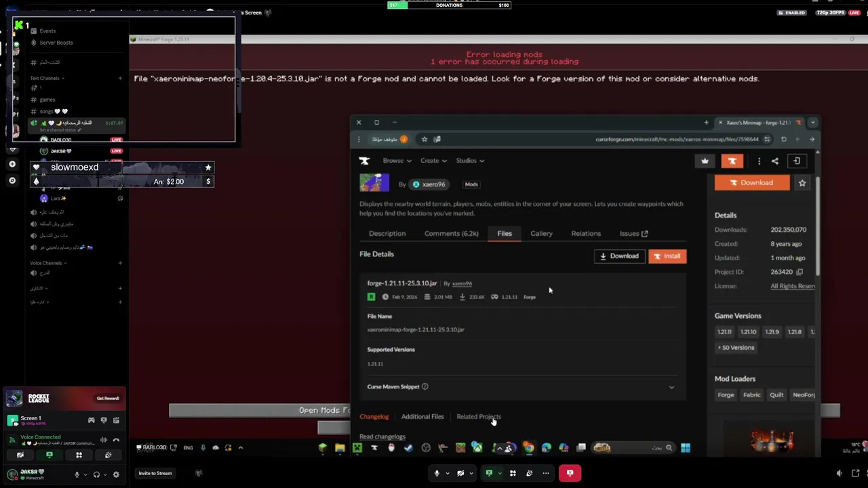The height and width of the screenshot is (488, 868).
Task: Favorite the mod with the star button
Action: click(802, 182)
